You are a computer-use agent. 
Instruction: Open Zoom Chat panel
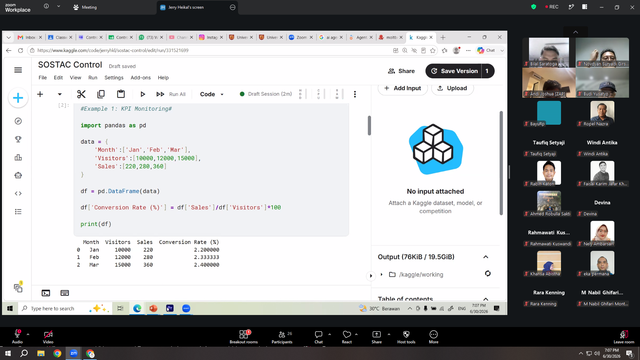(x=318, y=336)
